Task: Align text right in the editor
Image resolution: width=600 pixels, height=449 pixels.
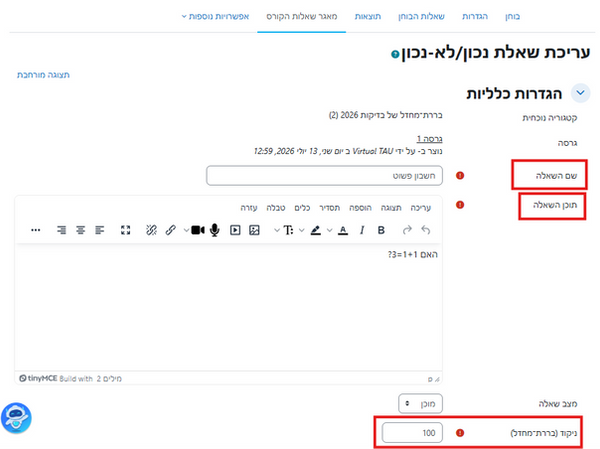Action: [x=61, y=230]
